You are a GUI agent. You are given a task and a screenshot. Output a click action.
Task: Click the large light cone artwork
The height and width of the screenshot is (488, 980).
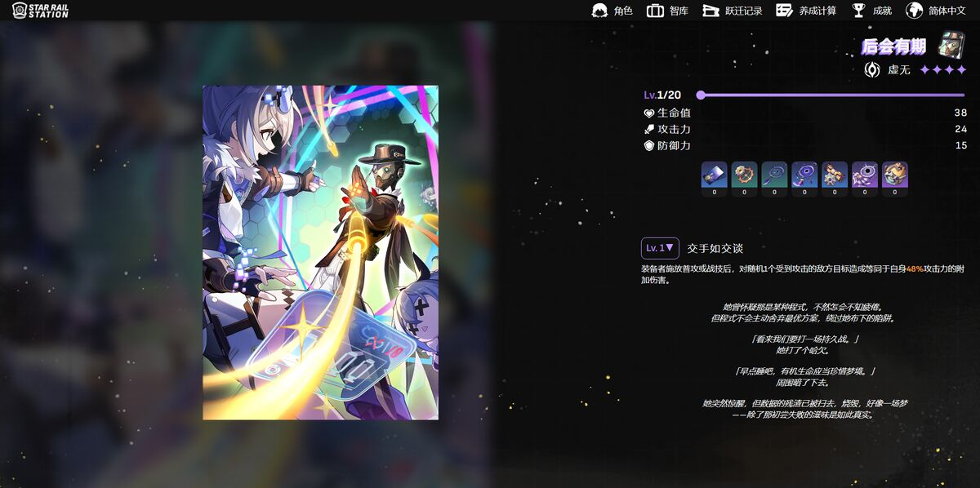point(320,252)
